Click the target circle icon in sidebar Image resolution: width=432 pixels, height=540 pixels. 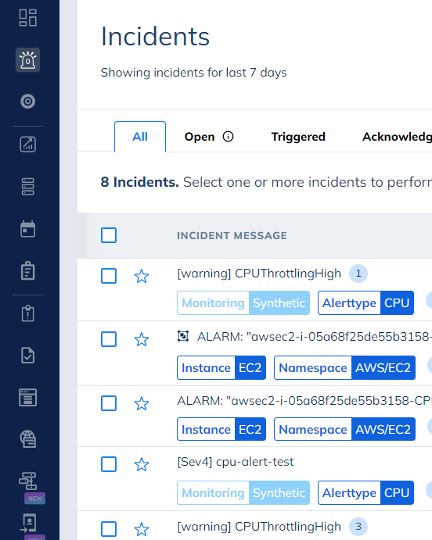(x=28, y=102)
